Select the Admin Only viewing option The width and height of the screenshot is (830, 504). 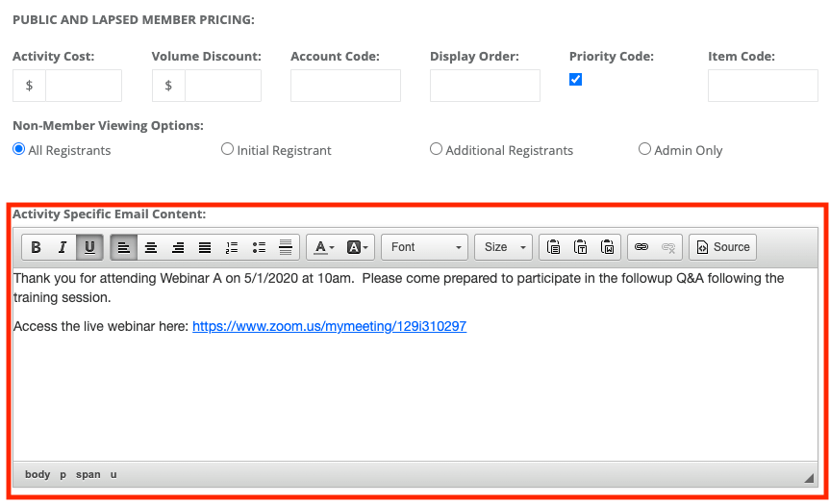[644, 149]
